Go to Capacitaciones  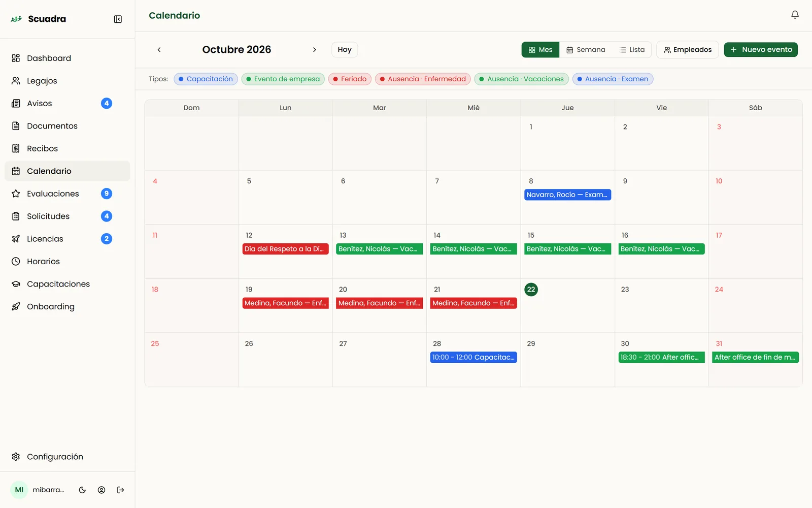[67, 284]
